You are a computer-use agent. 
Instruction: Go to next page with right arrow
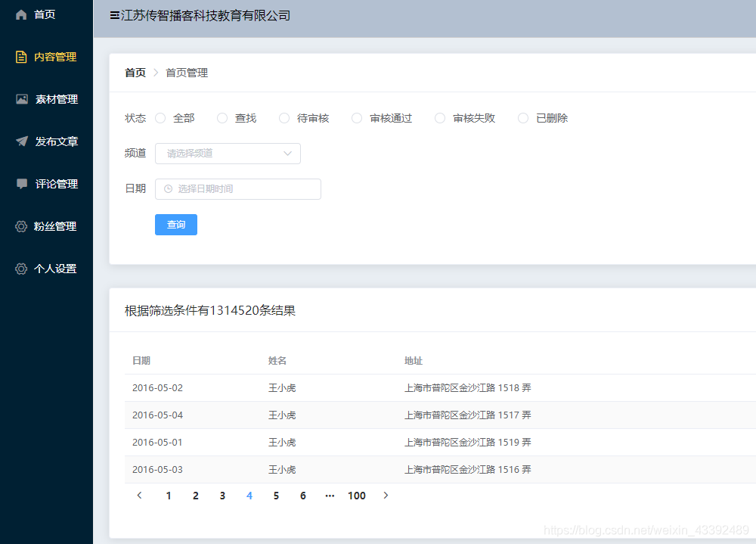pos(386,496)
